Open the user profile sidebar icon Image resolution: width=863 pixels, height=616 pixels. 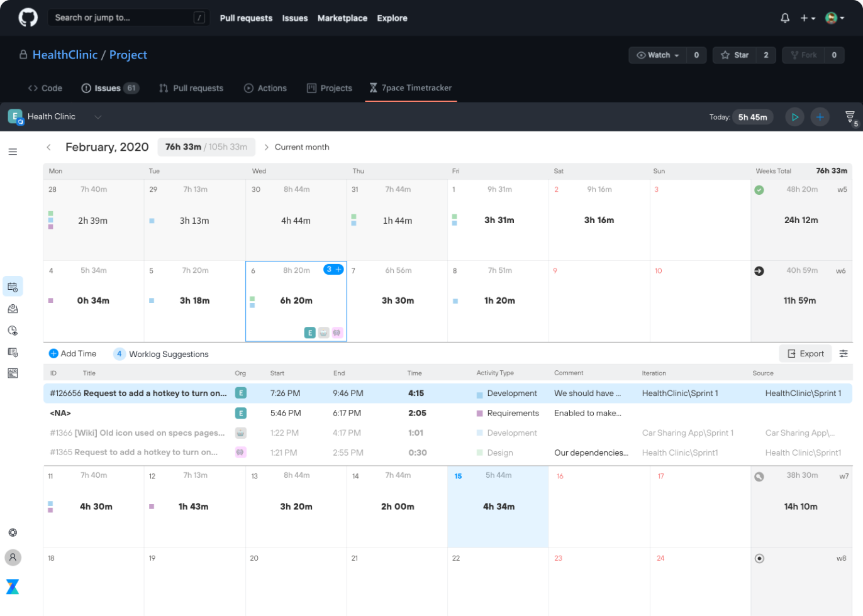[13, 558]
